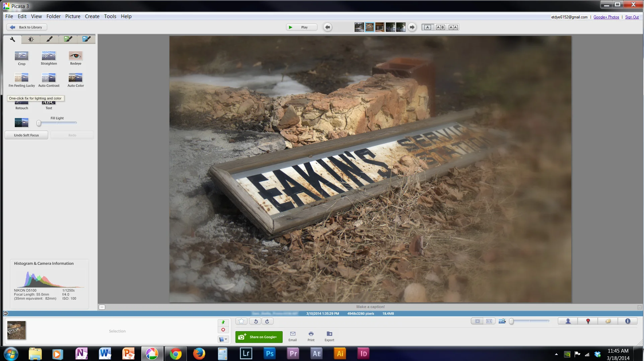
Task: Open the paintbrush effects tab
Action: [49, 39]
